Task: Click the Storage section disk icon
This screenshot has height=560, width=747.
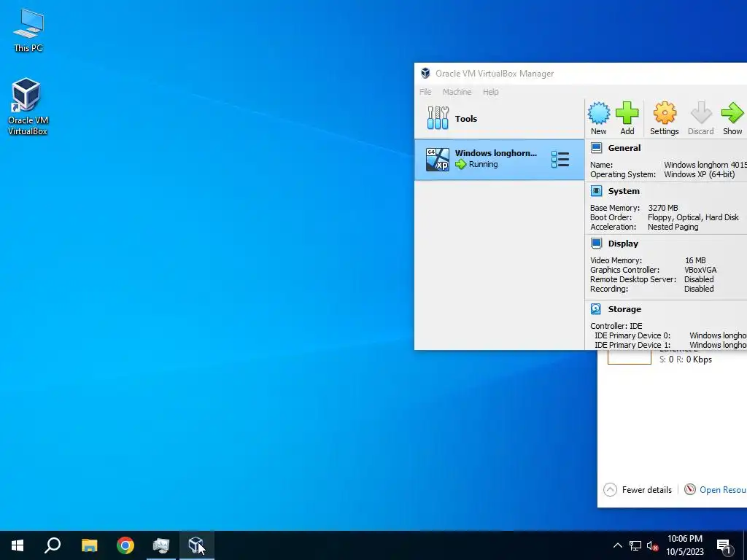Action: [x=596, y=309]
